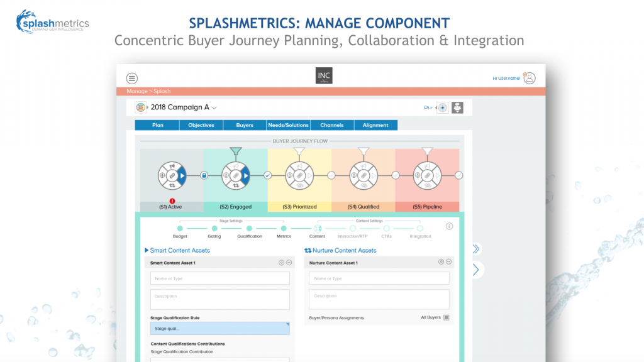Switch to the Alignment tab
Image resolution: width=644 pixels, height=362 pixels.
point(375,125)
